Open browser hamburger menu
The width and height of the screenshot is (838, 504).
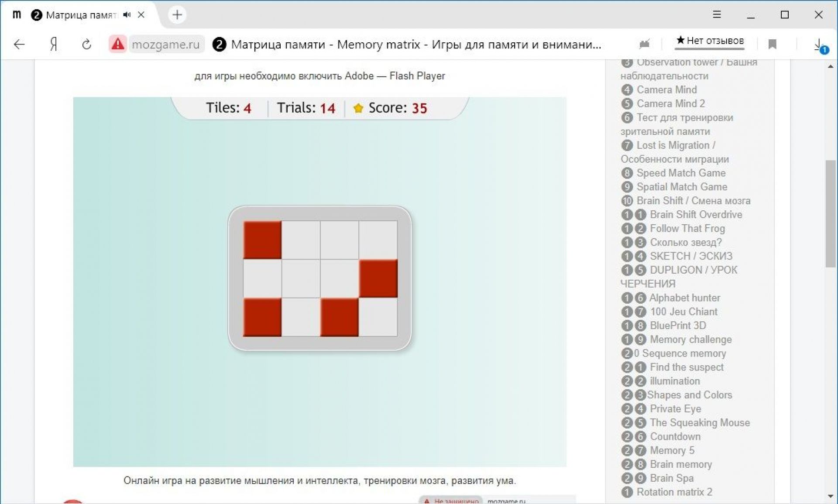coord(717,15)
